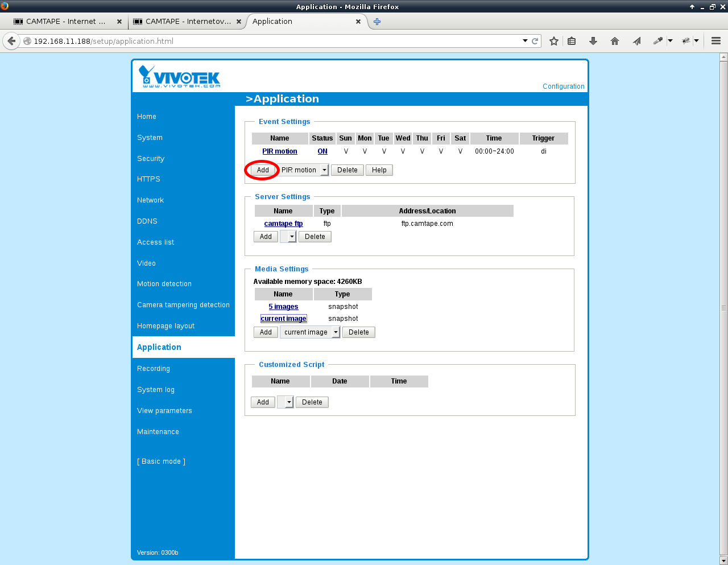Image resolution: width=728 pixels, height=565 pixels.
Task: Click Delete in Customized Script
Action: tap(312, 402)
